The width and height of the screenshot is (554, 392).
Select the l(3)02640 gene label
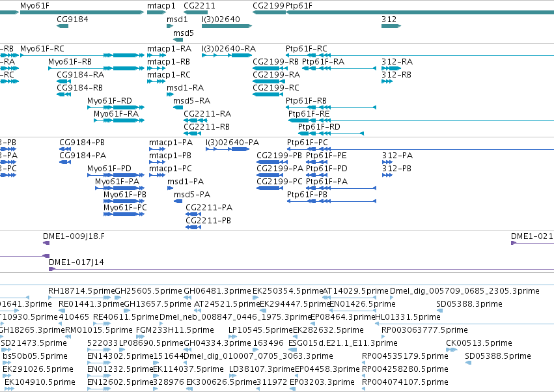[221, 19]
